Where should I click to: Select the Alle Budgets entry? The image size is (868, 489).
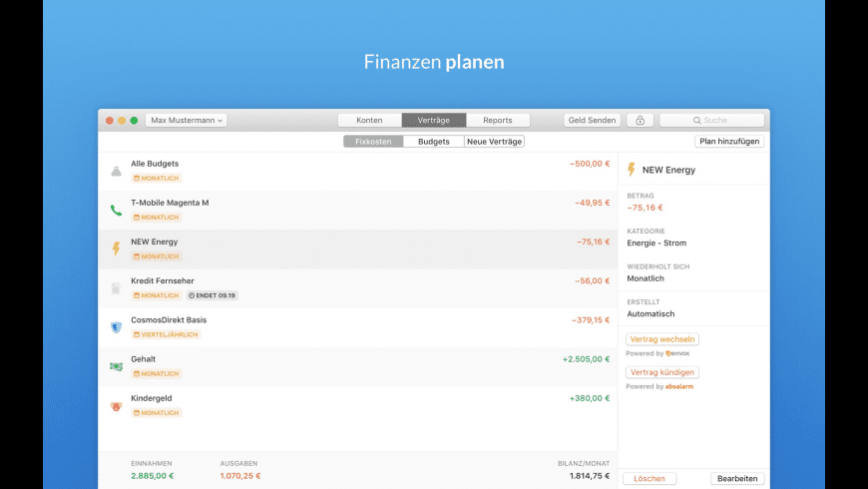(x=357, y=172)
